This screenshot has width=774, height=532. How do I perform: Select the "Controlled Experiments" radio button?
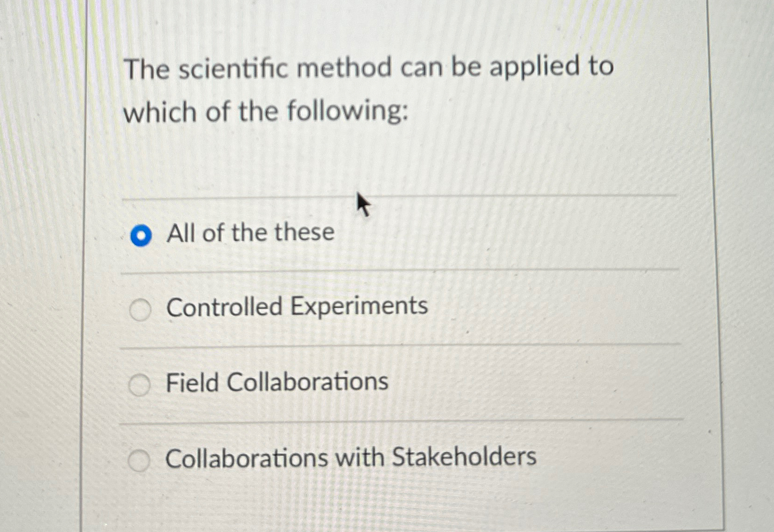click(x=140, y=309)
